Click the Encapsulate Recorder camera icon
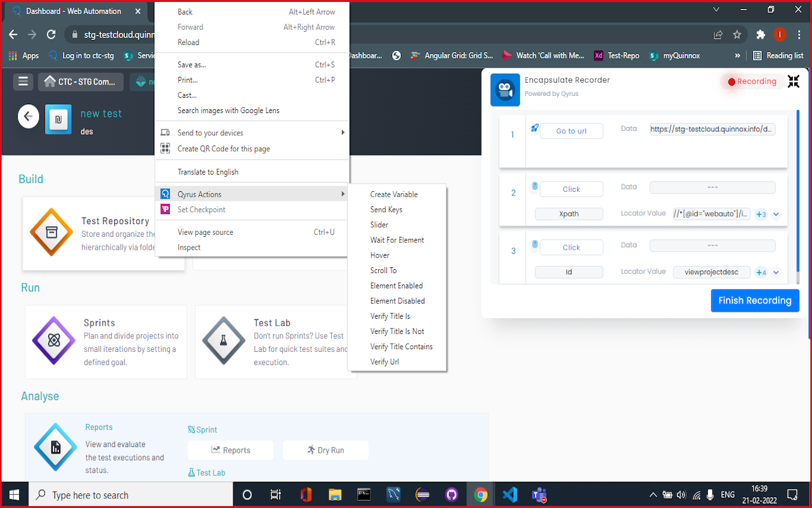 504,90
